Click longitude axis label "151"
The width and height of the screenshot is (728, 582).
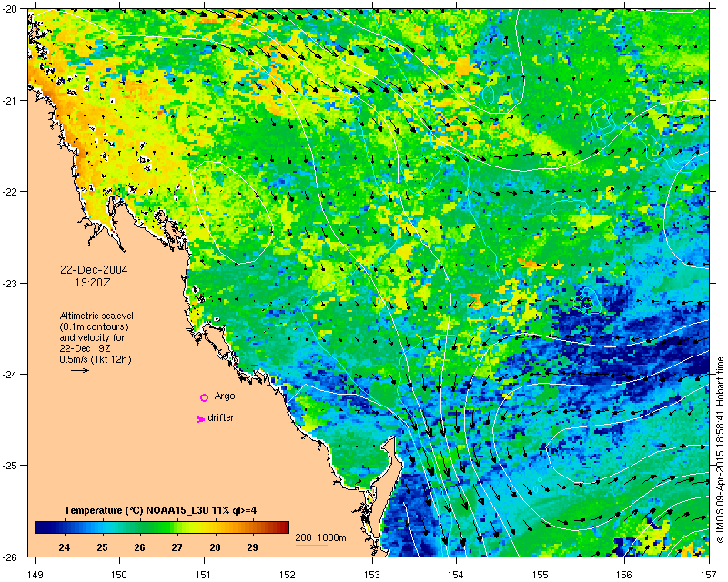pos(204,575)
